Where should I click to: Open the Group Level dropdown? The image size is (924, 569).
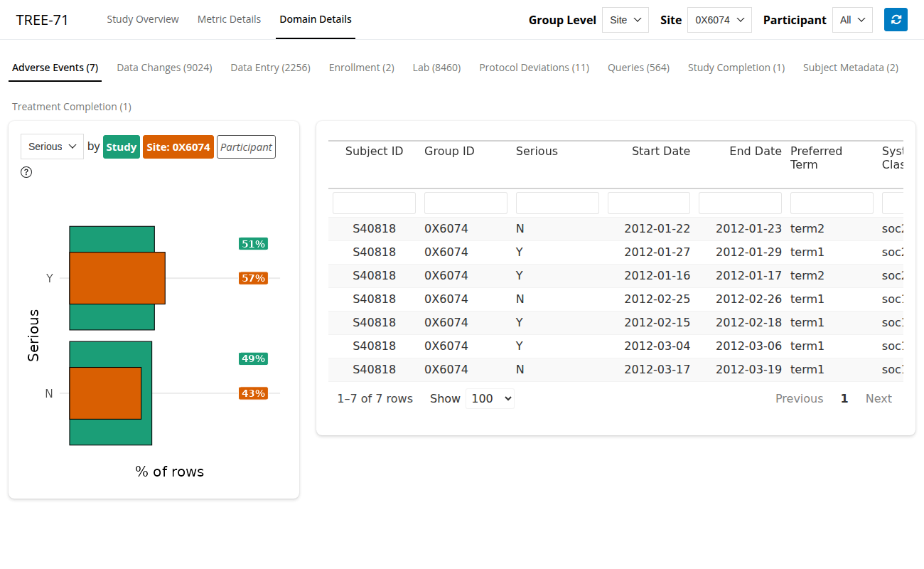(625, 20)
